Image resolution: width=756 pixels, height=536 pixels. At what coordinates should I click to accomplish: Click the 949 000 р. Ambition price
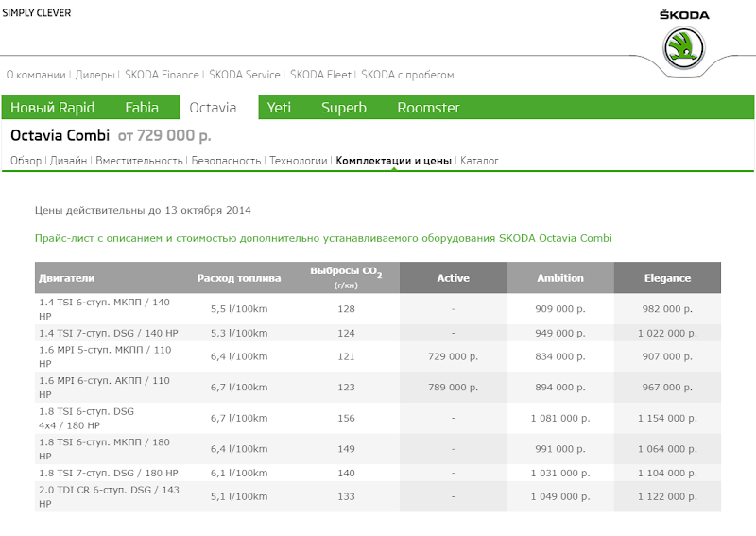(560, 333)
